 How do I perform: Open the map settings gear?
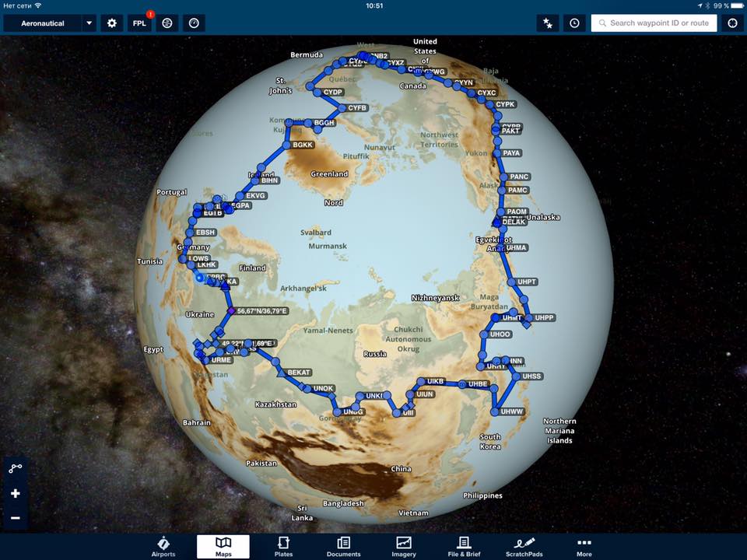(112, 23)
